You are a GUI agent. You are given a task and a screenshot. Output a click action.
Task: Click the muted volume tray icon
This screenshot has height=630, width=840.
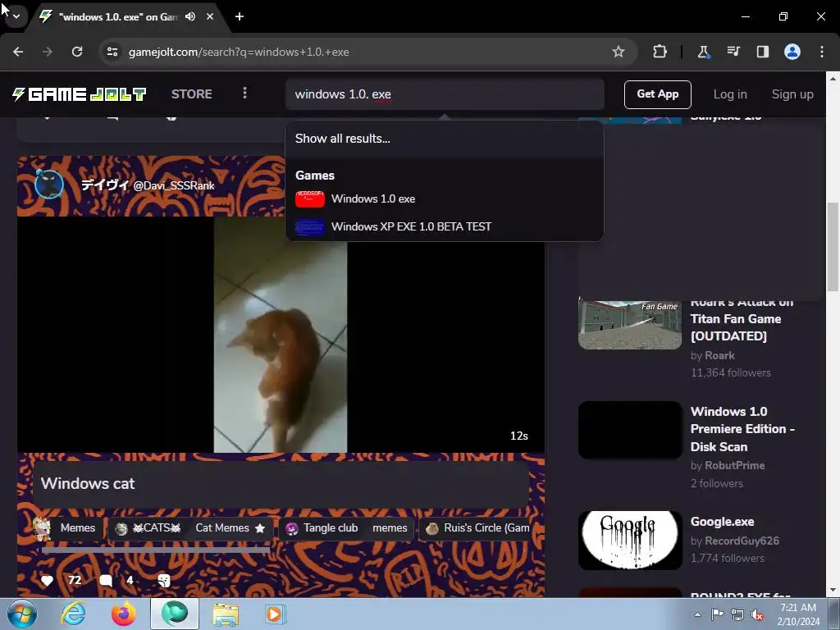click(x=757, y=614)
